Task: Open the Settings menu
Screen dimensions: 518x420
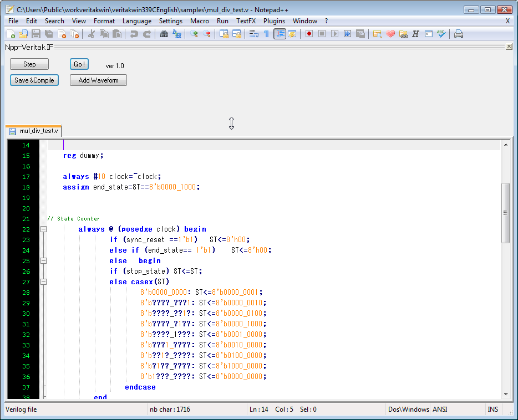Action: 171,21
